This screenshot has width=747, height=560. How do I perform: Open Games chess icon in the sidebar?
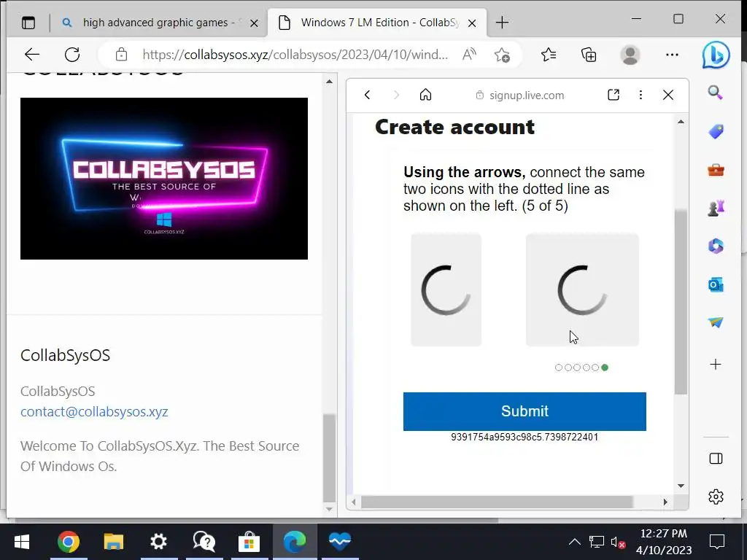(x=716, y=208)
